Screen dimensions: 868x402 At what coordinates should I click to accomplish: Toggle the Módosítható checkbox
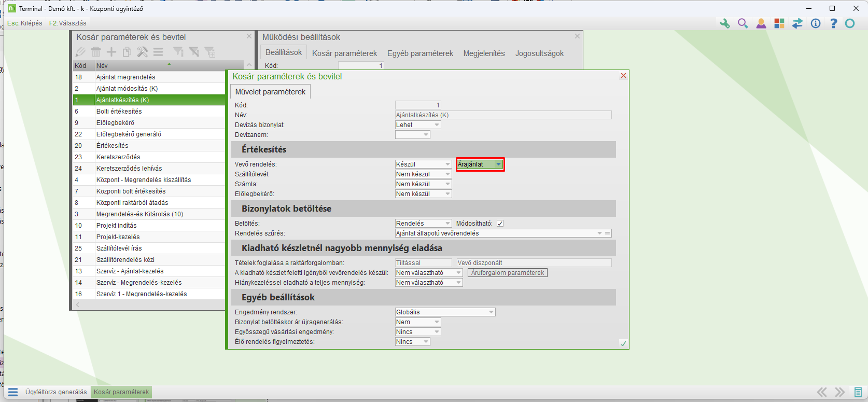click(x=500, y=224)
